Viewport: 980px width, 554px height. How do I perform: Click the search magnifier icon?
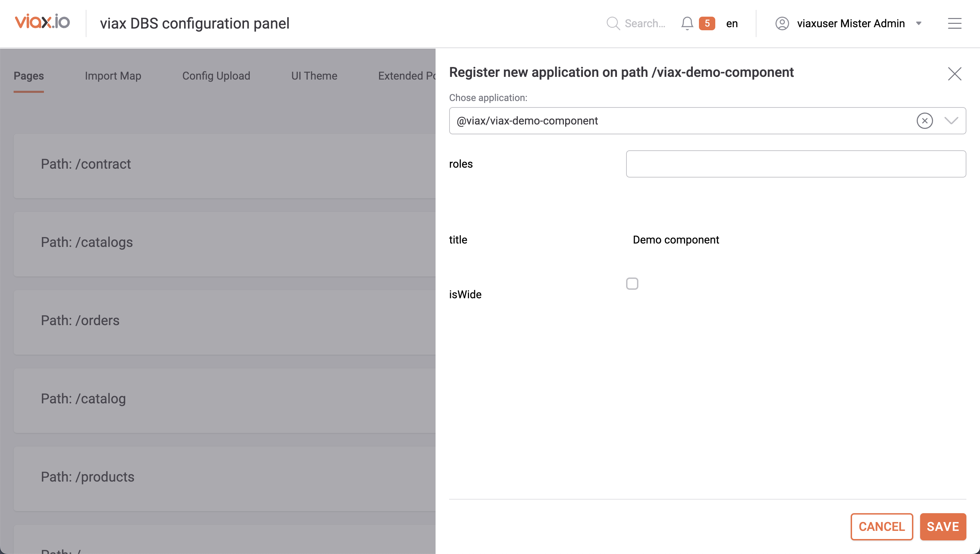coord(613,23)
